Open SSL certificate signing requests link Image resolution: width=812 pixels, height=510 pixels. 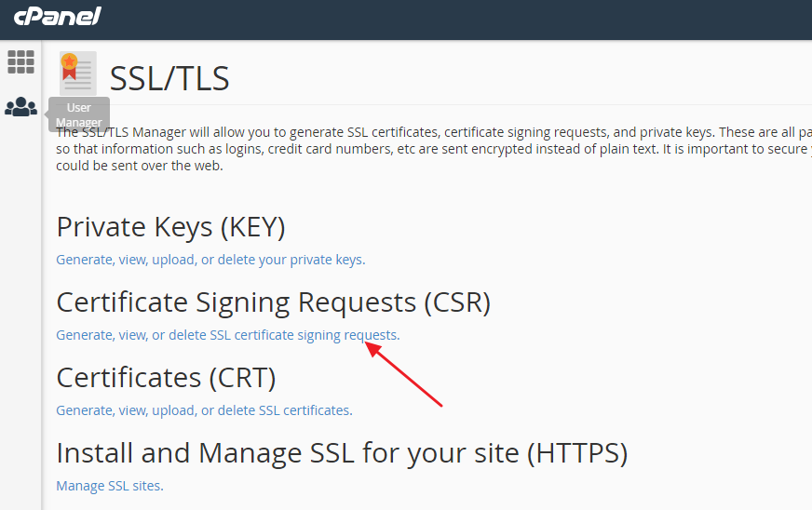(227, 335)
